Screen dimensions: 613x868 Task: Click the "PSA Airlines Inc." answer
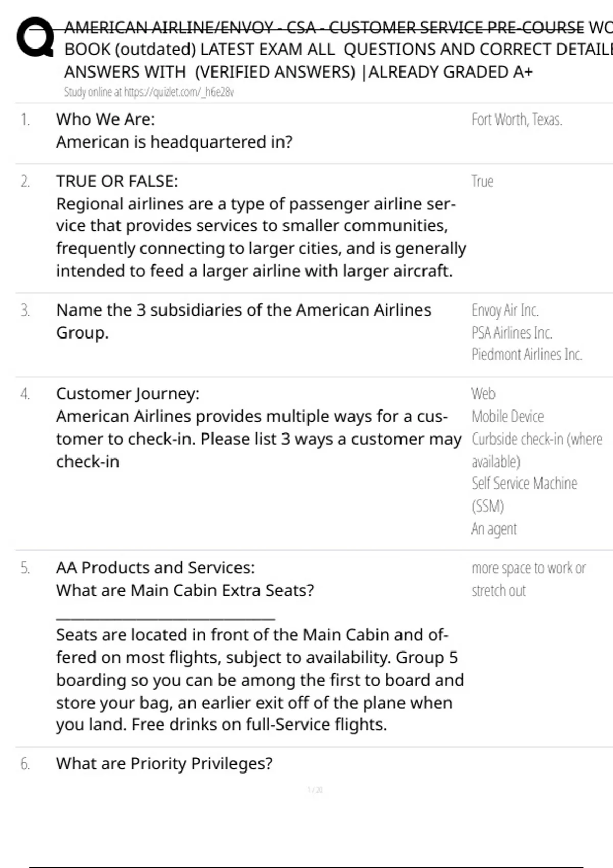(511, 333)
